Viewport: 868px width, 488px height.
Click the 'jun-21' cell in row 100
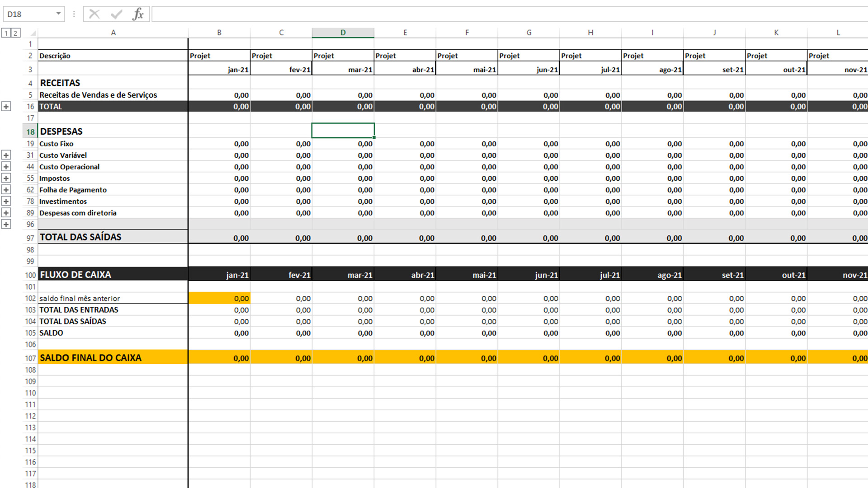tap(529, 275)
